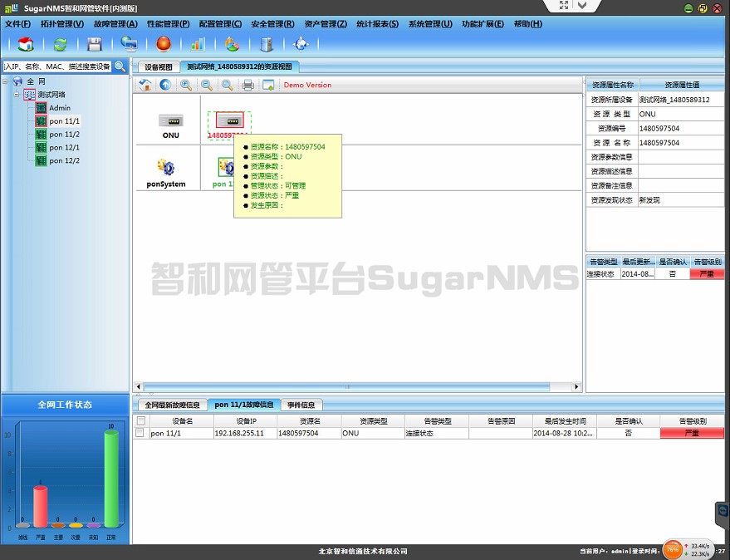This screenshot has width=730, height=560.
Task: Click the horizontal scrollbar left arrow
Action: (x=138, y=386)
